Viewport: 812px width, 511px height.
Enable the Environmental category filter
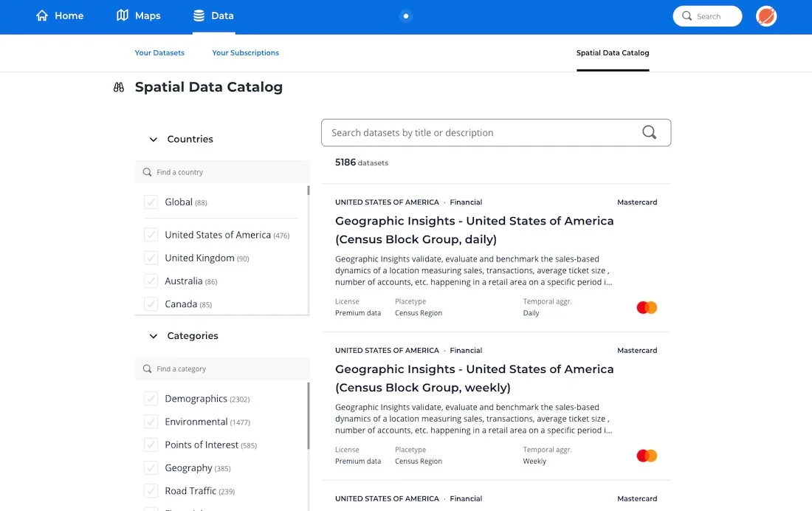[149, 422]
